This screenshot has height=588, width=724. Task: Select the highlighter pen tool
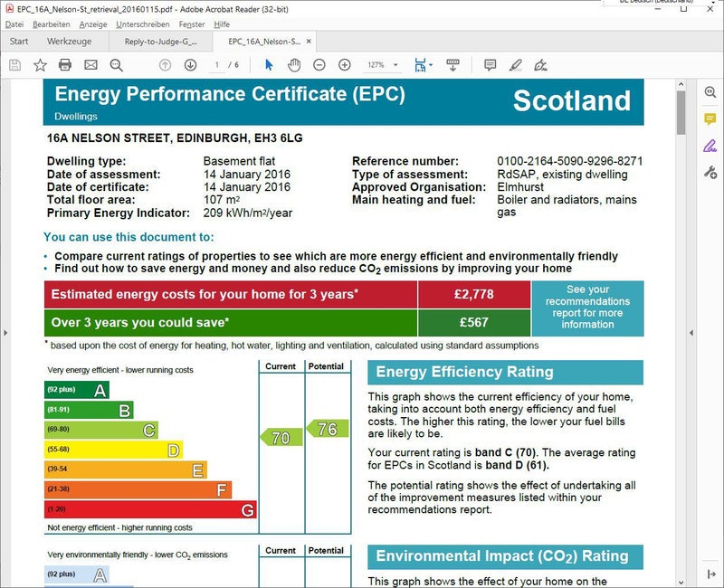[515, 65]
